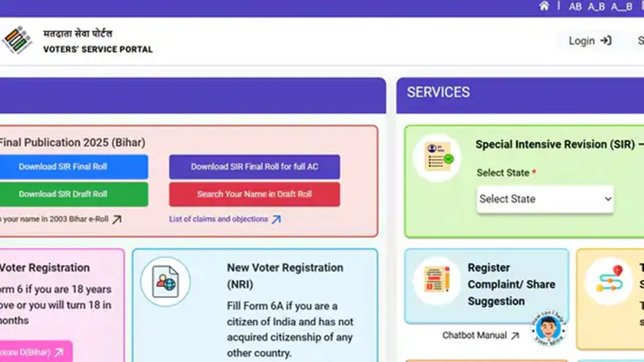Click the Register Complaint icon
The width and height of the screenshot is (644, 362).
[436, 281]
